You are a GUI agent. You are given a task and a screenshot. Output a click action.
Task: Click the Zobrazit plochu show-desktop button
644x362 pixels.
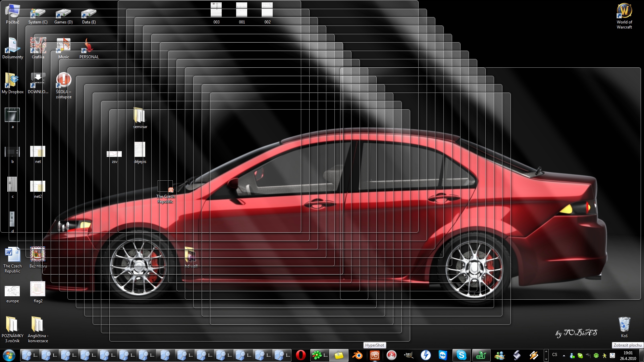pyautogui.click(x=641, y=355)
